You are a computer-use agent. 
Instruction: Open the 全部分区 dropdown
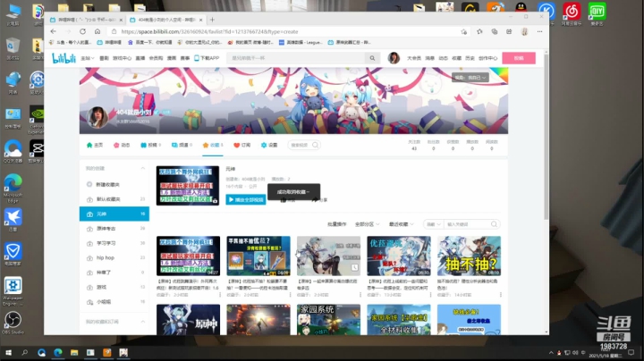(x=367, y=224)
